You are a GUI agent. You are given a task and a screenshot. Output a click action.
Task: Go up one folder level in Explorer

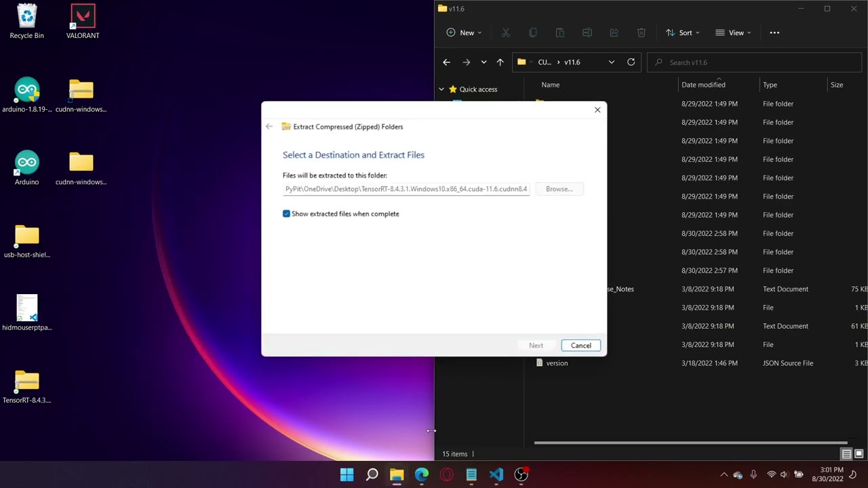pyautogui.click(x=500, y=62)
